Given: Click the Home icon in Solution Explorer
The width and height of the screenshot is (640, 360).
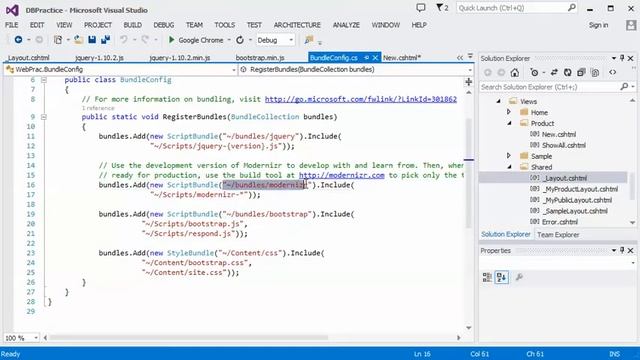Looking at the screenshot, I should pyautogui.click(x=515, y=73).
